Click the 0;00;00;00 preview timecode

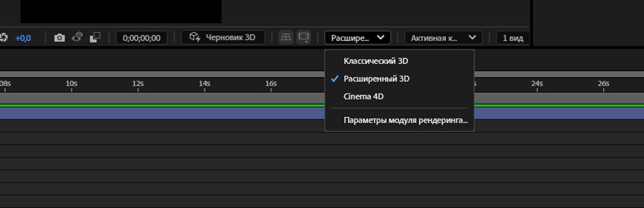142,38
